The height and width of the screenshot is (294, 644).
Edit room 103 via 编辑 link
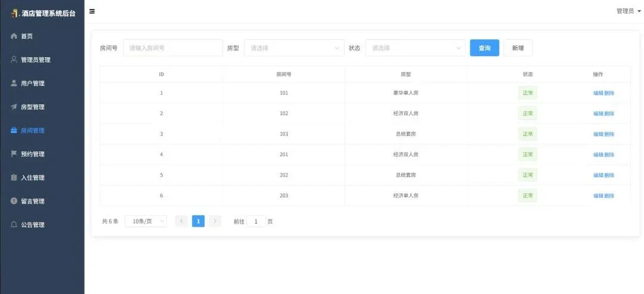598,134
